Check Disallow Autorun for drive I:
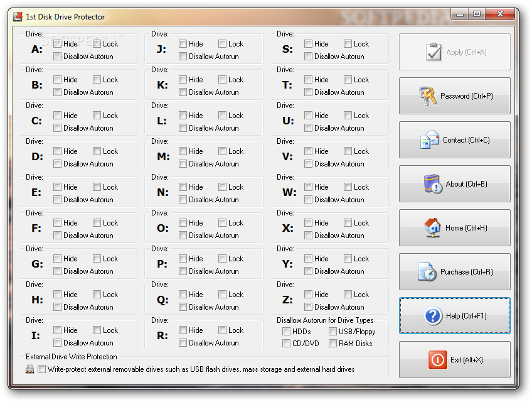The image size is (532, 402). tap(57, 343)
